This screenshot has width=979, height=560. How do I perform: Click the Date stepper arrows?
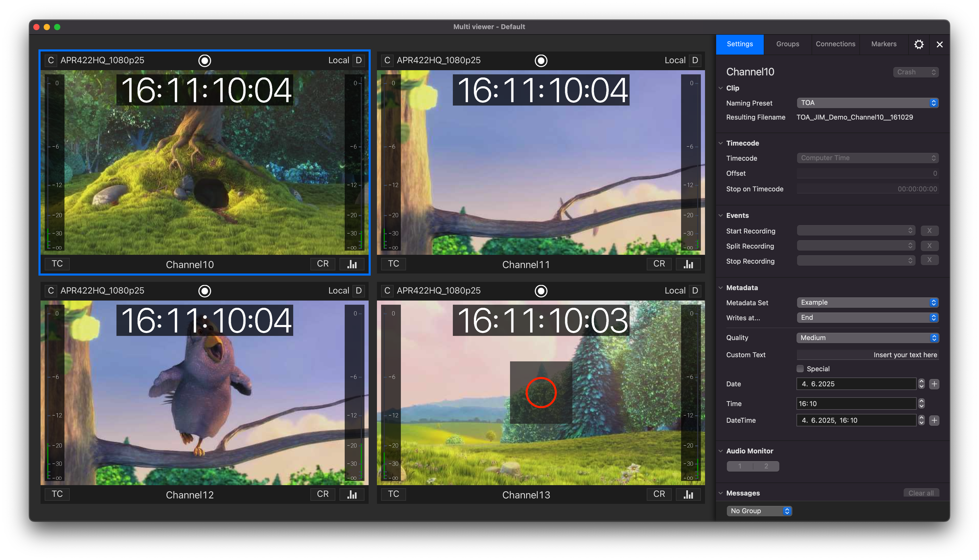[921, 384]
